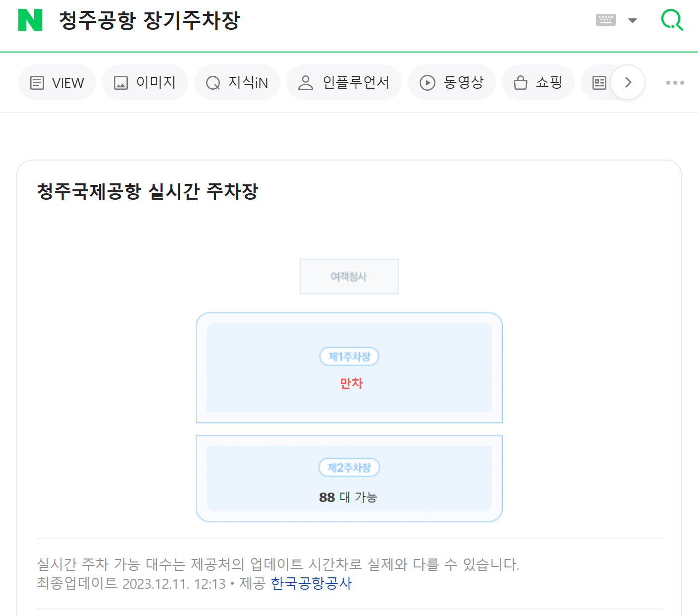This screenshot has width=698, height=616.
Task: Switch to the 인플루언서 tab
Action: click(x=344, y=82)
